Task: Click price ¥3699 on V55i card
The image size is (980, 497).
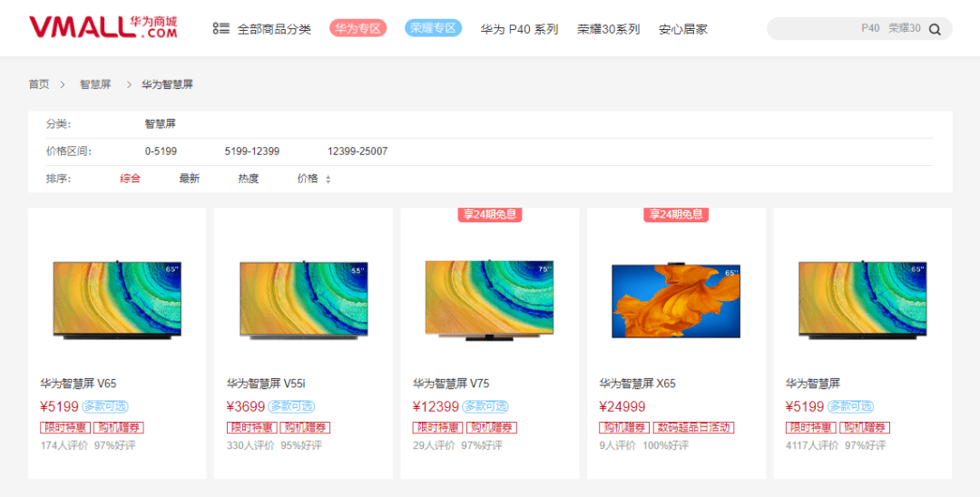Action: (x=246, y=406)
